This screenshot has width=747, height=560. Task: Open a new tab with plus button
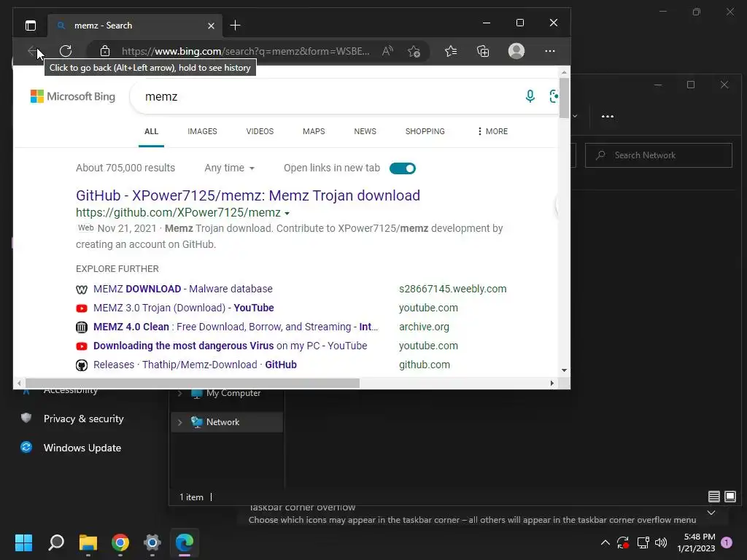point(235,26)
